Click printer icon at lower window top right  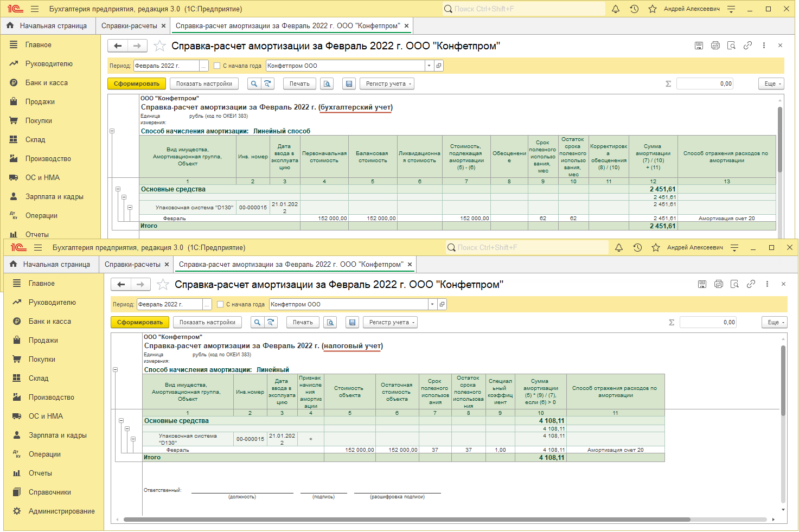click(718, 284)
